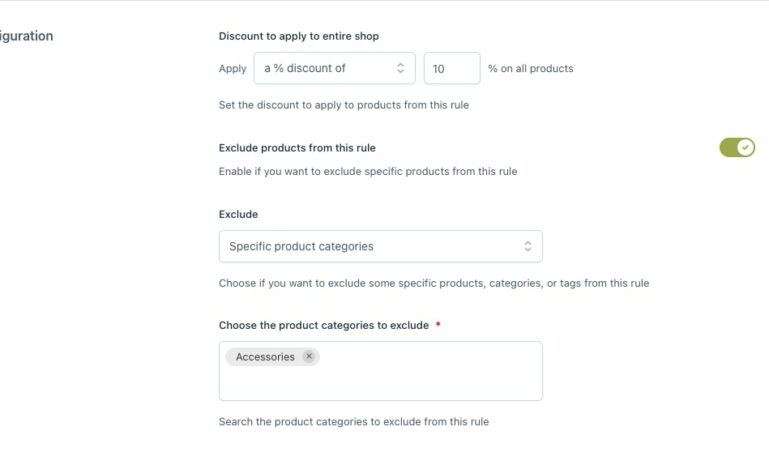
Task: Click the checkmark knob of the toggle
Action: click(x=745, y=148)
